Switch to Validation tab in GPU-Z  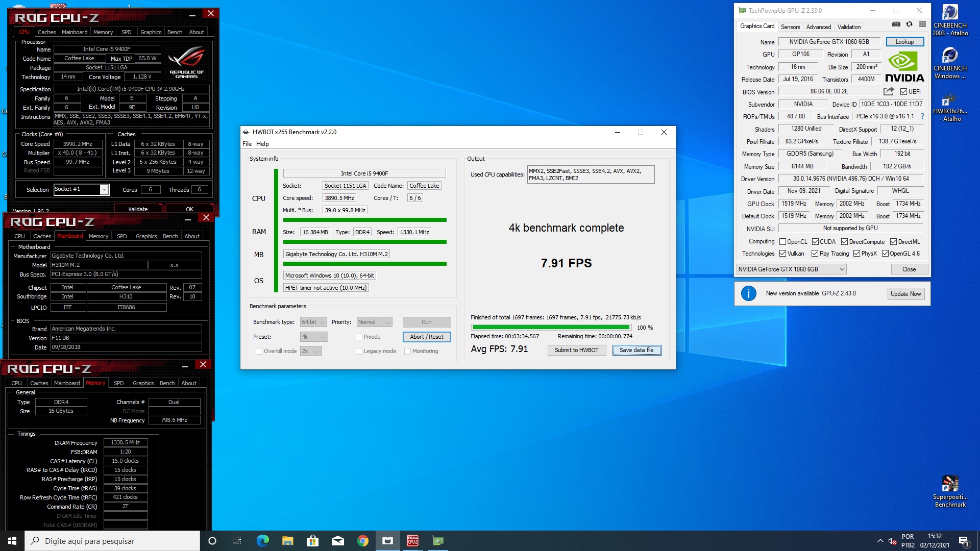pos(849,27)
